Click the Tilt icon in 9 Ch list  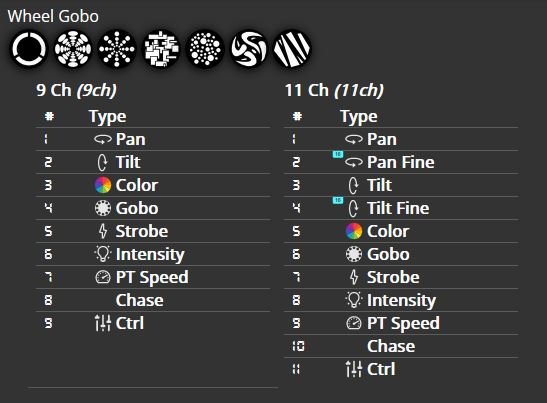(x=103, y=162)
